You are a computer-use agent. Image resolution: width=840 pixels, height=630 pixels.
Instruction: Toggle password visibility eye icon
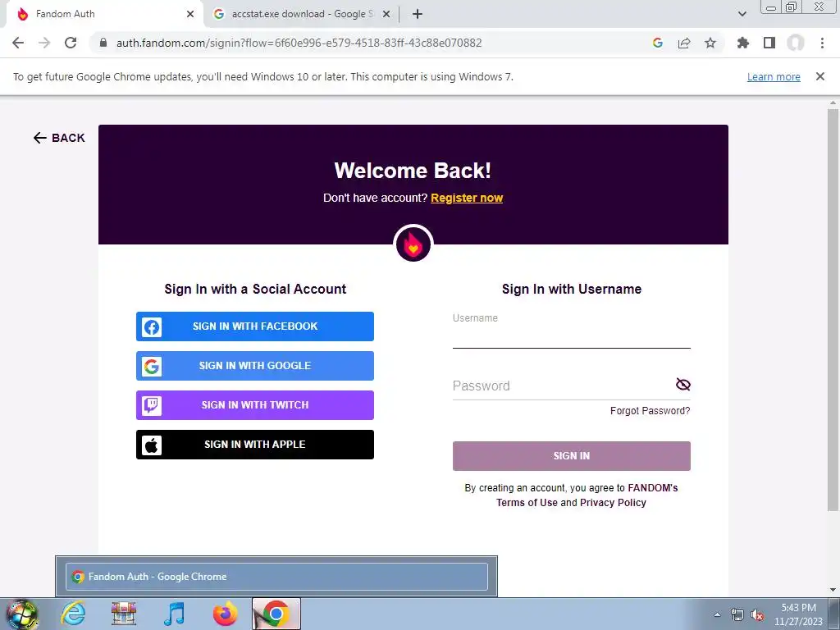(683, 384)
